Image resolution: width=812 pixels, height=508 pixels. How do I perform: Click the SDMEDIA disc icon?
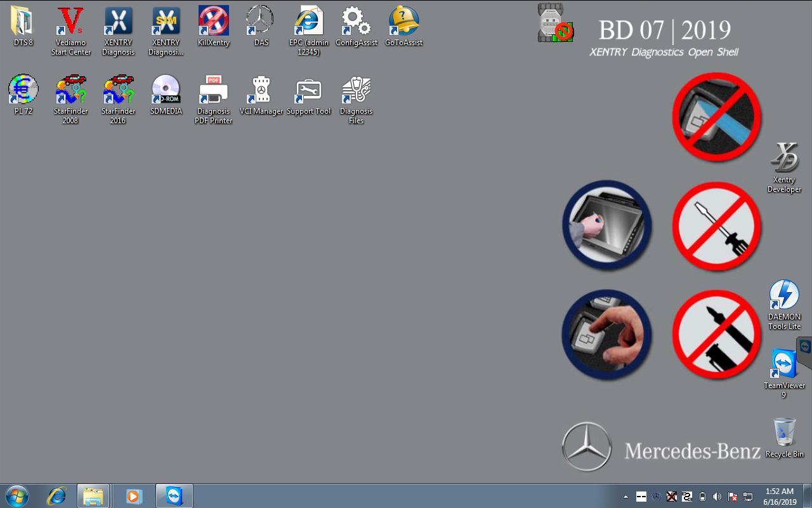166,95
